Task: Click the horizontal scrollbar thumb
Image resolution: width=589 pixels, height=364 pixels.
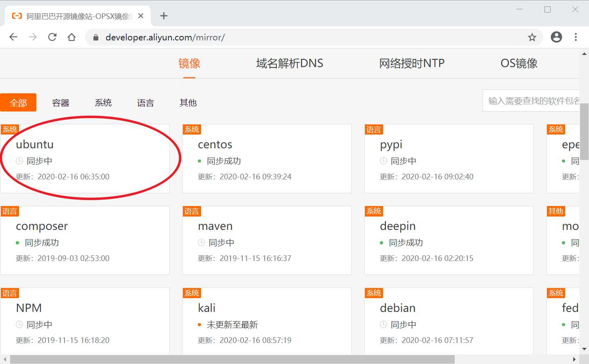Action: point(232,360)
